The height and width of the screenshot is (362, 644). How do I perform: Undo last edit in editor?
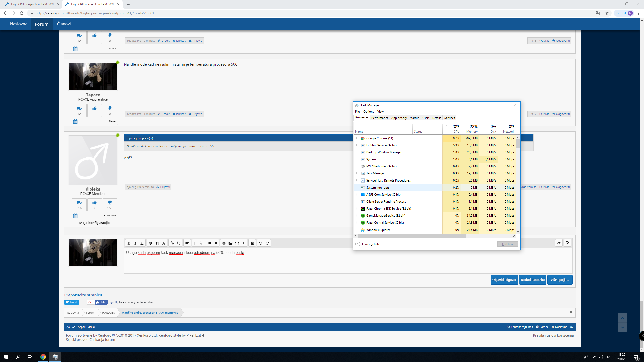tap(261, 243)
